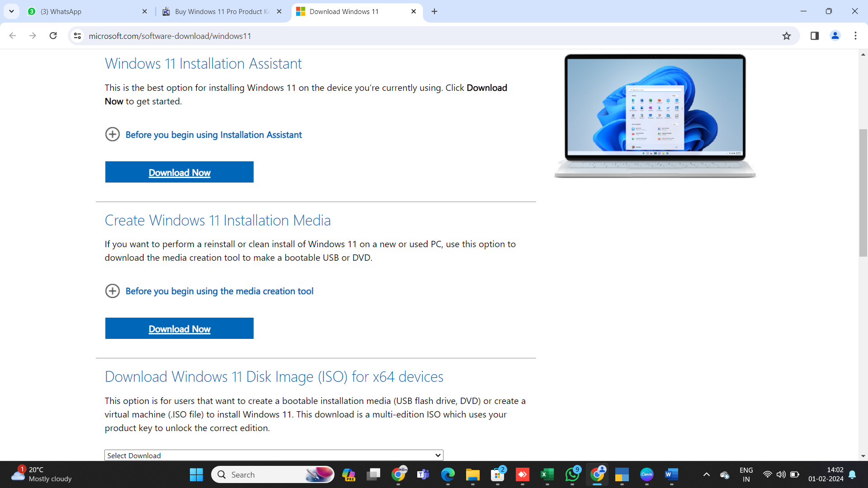Bookmark this page with the star icon

tap(787, 36)
